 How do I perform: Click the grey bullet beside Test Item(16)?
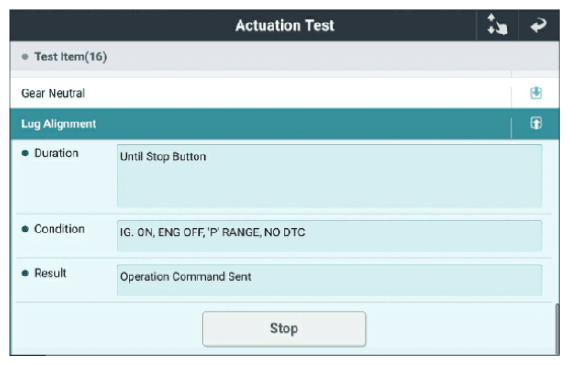click(x=25, y=57)
